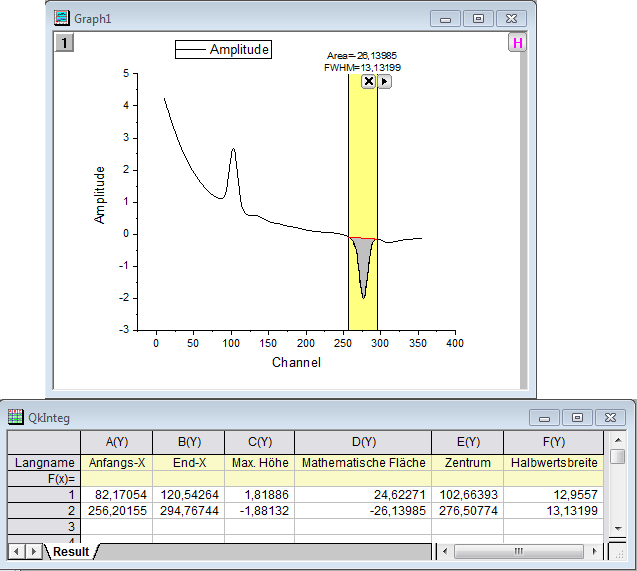Select layer 1 icon in Graph1
Image resolution: width=637 pixels, height=571 pixels.
click(x=64, y=43)
